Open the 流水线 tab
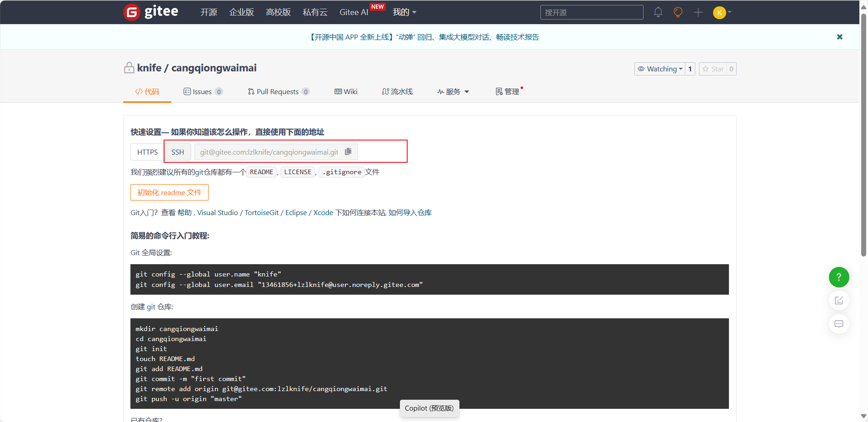Screen dimensions: 868x422 click(397, 91)
